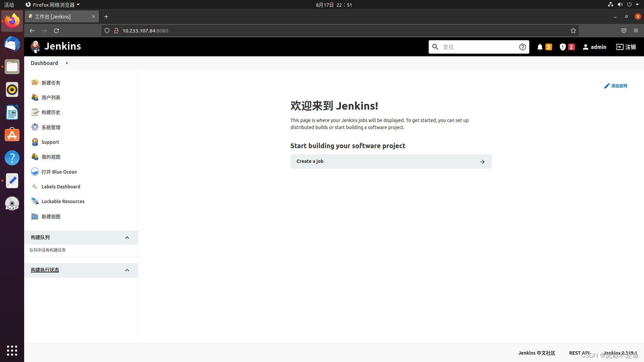
Task: Open the clock showing 8月17日 22:51
Action: click(334, 5)
